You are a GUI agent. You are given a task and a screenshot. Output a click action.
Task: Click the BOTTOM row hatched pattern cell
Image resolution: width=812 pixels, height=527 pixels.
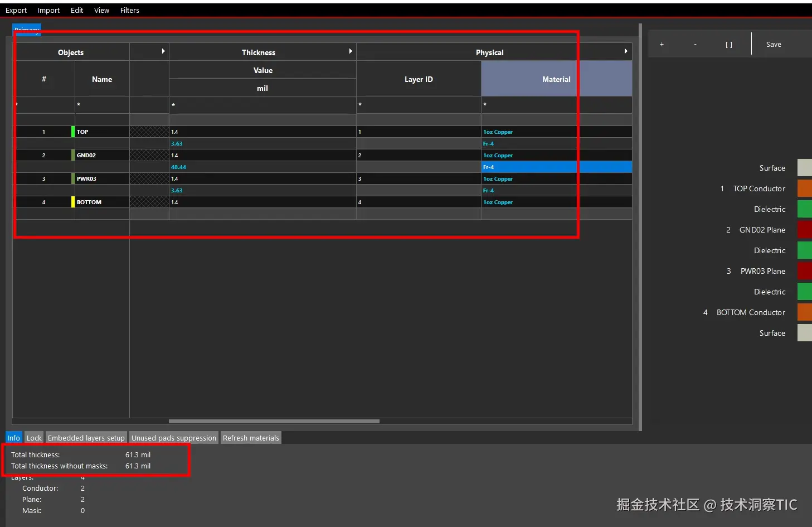point(149,202)
